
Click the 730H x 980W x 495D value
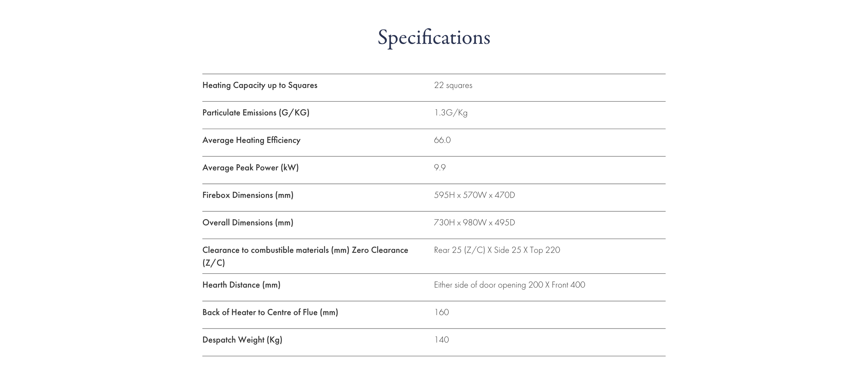pos(474,222)
